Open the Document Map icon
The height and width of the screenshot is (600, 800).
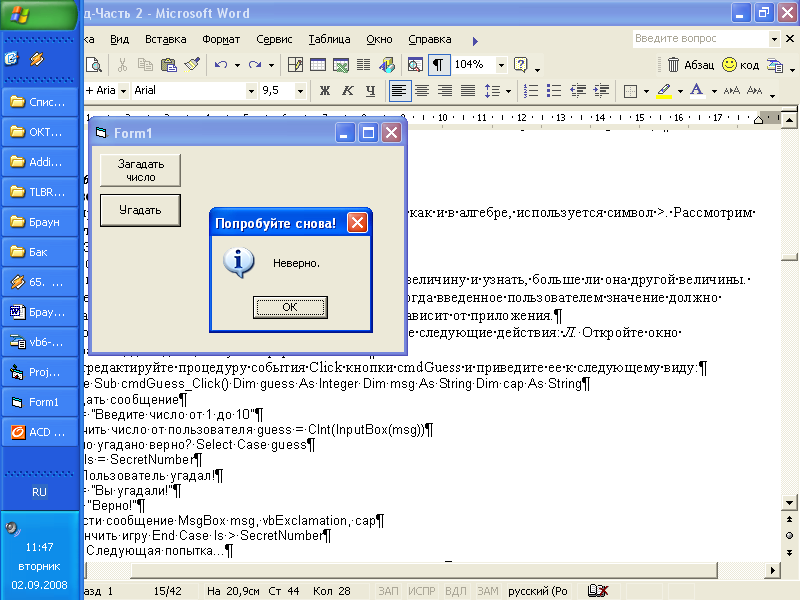(415, 65)
